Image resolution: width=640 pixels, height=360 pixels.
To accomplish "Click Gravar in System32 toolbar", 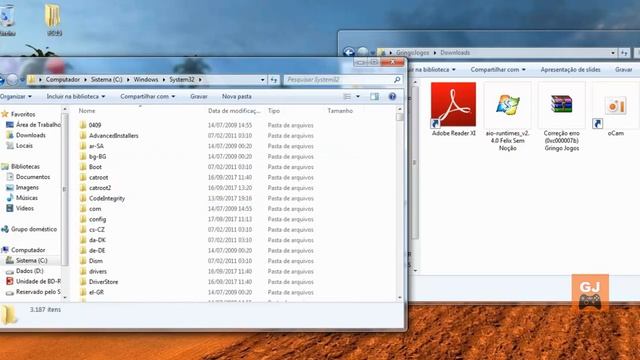I will 199,96.
